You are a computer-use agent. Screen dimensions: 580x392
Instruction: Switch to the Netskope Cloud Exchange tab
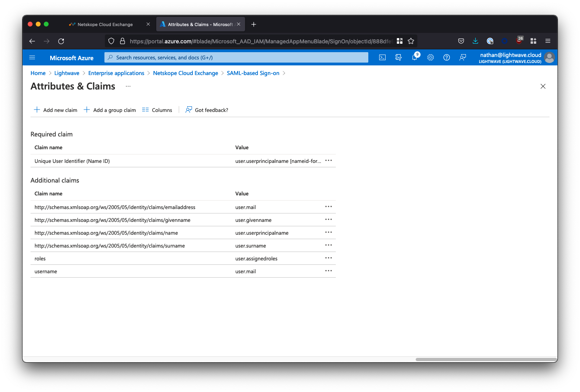(105, 24)
